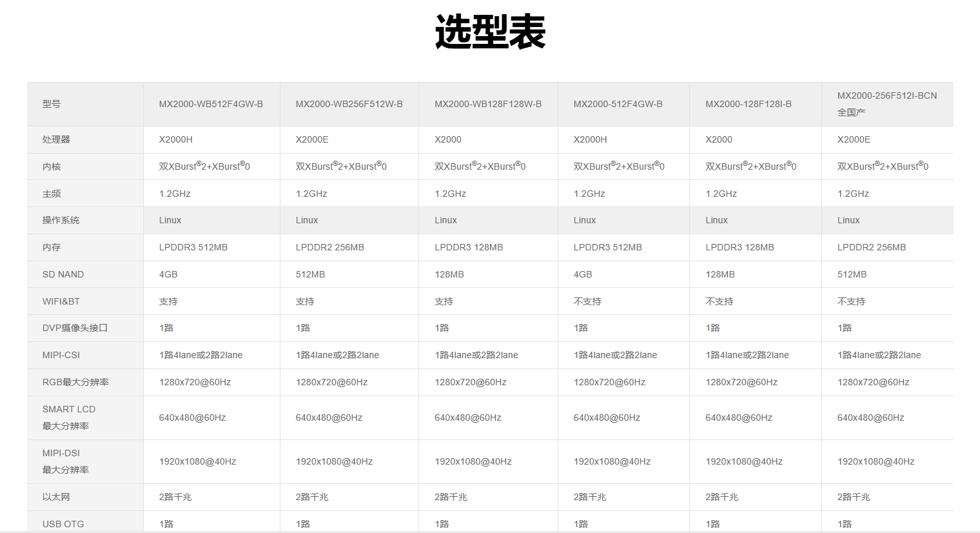980x533 pixels.
Task: Click the SMART LCD 最大分辨率 row label
Action: coord(68,417)
